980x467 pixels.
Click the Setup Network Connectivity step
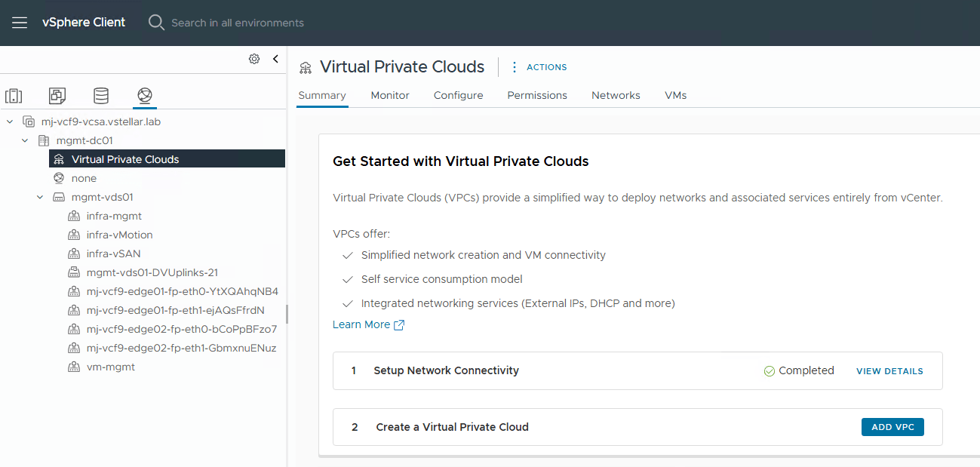coord(637,370)
